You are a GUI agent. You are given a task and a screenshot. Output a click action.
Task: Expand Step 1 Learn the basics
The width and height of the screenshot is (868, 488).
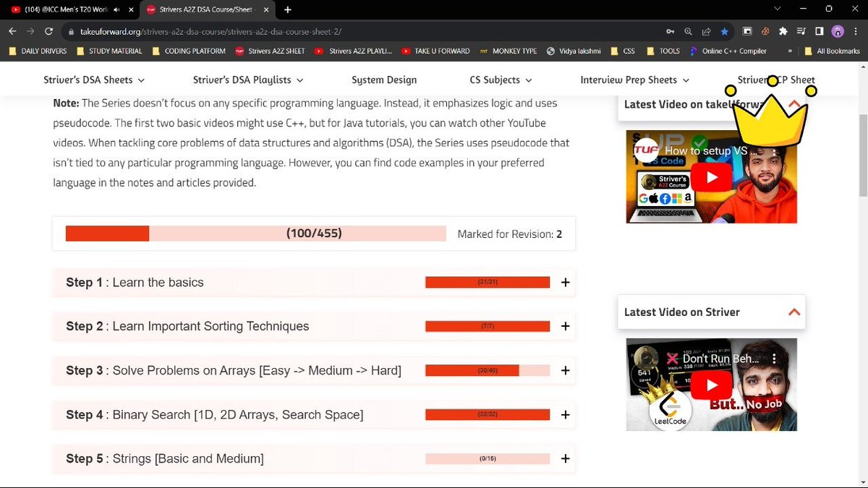tap(566, 283)
